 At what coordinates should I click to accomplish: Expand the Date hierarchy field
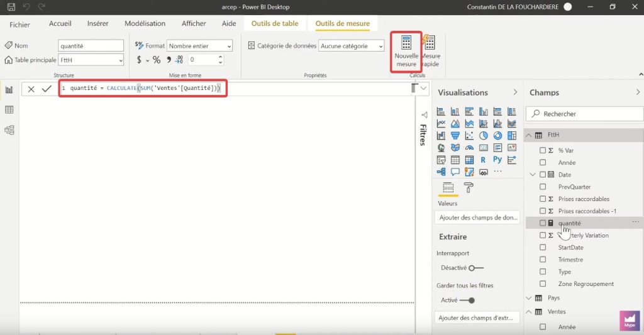(x=533, y=175)
